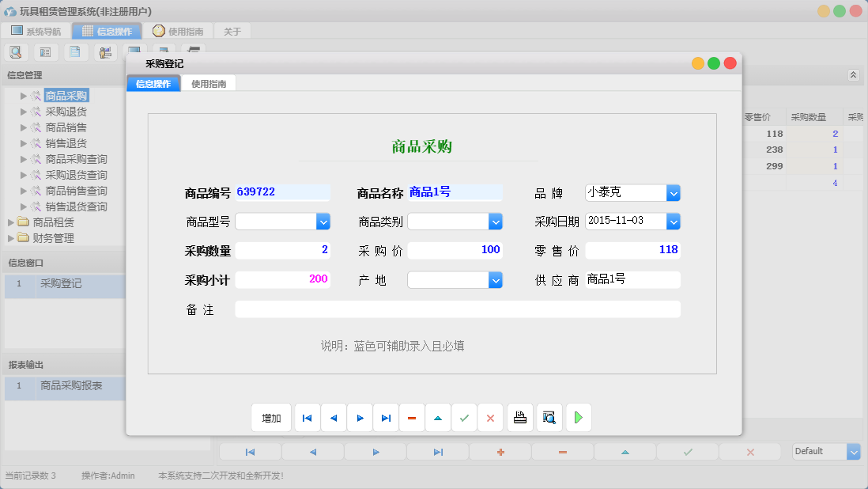Click the 增加 add button
This screenshot has width=868, height=489.
[271, 417]
